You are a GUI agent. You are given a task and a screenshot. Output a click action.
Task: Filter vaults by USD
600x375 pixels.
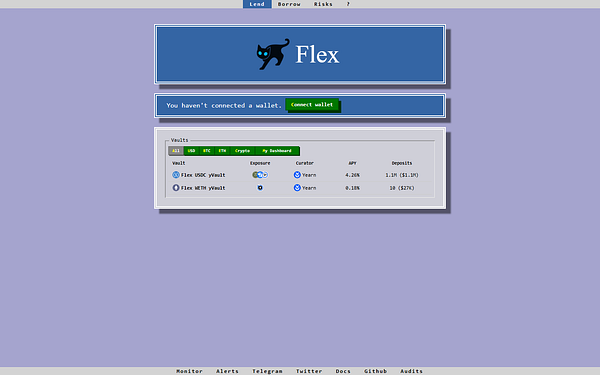coord(191,151)
